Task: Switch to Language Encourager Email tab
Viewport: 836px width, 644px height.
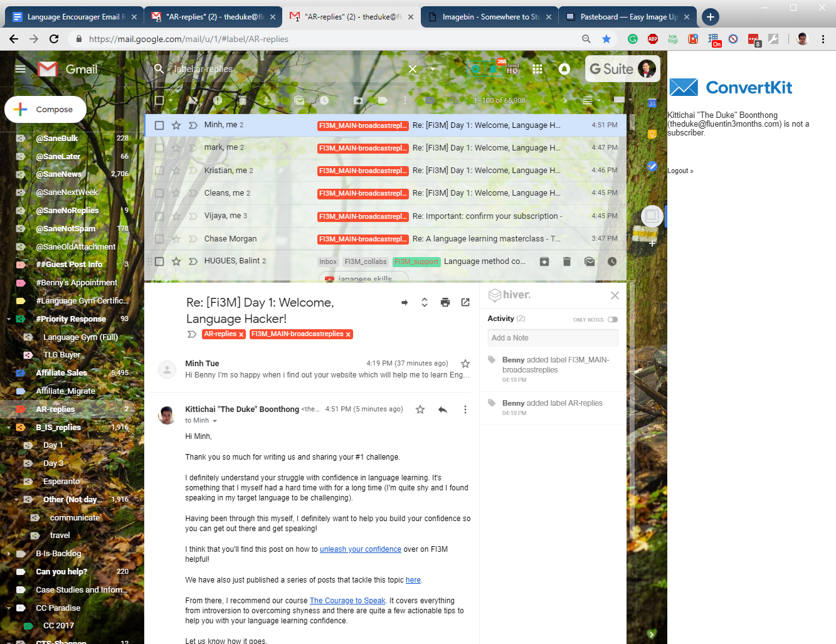Action: click(74, 17)
